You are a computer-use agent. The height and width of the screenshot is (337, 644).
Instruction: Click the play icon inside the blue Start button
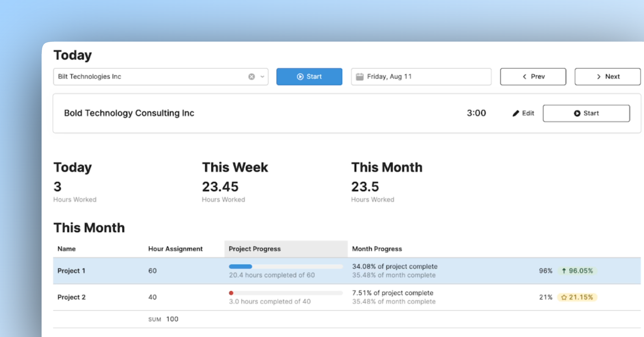pos(300,77)
